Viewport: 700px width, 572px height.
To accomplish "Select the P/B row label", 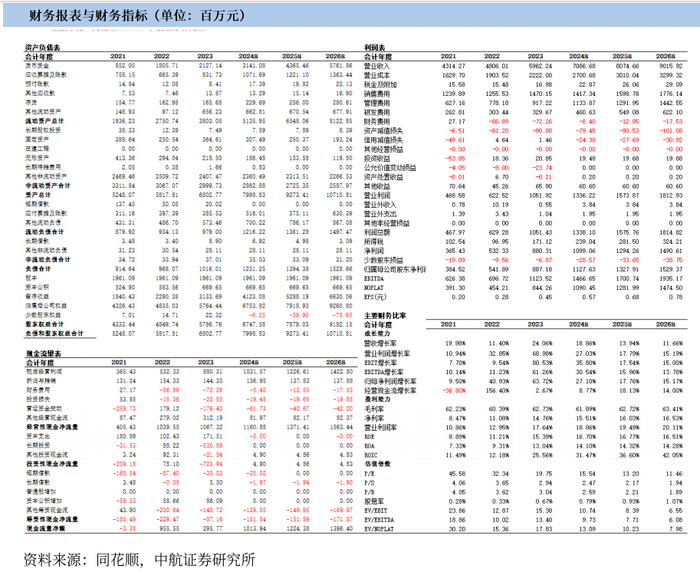I will 369,492.
